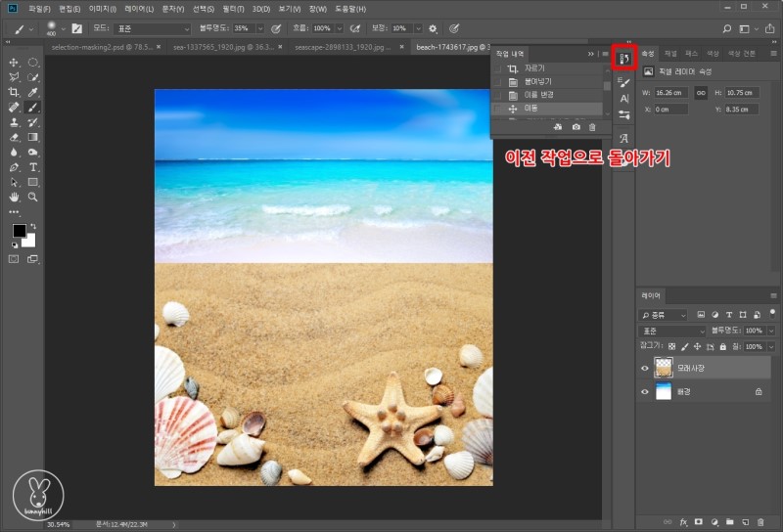Hide the 모래사장 layer
Image resolution: width=783 pixels, height=532 pixels.
pyautogui.click(x=644, y=369)
